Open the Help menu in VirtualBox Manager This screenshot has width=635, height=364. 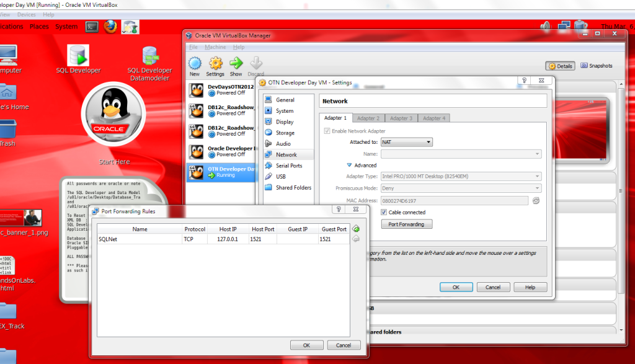pyautogui.click(x=239, y=47)
